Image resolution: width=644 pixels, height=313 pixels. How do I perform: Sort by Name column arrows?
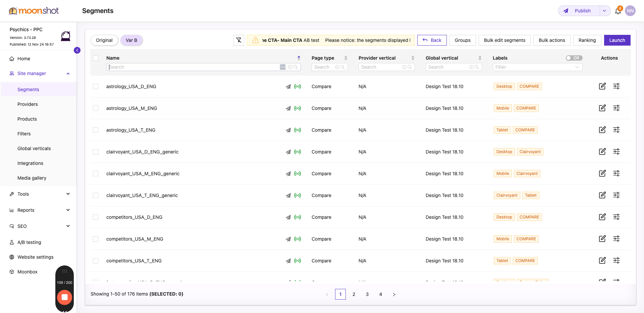(299, 58)
